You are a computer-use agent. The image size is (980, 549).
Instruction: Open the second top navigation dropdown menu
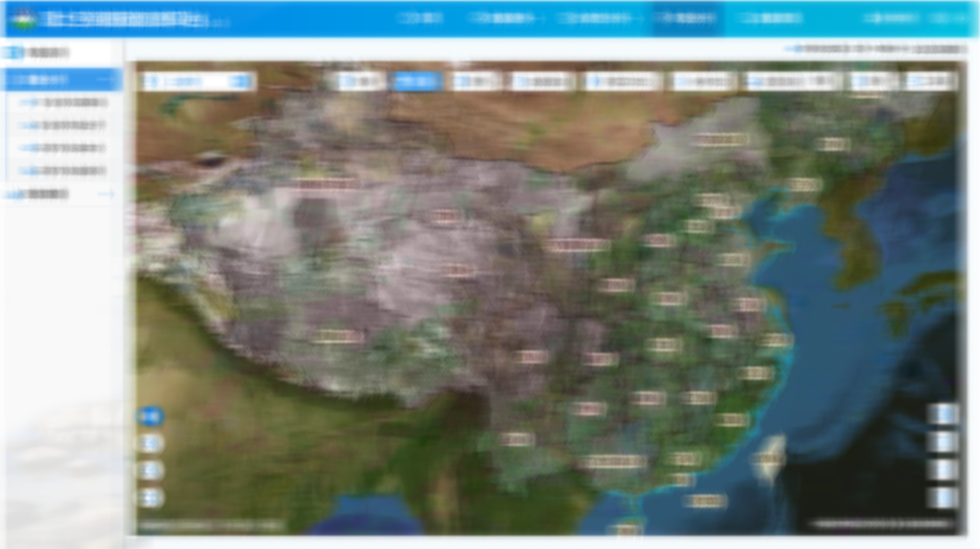[x=506, y=18]
